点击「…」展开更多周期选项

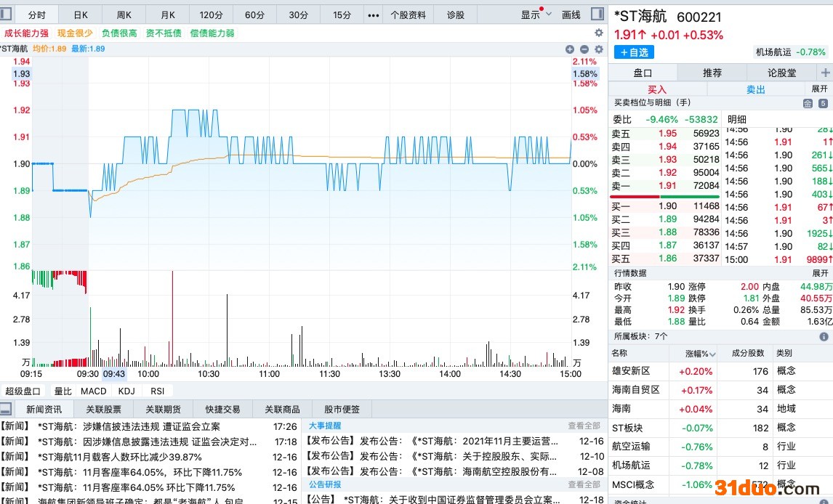tap(373, 15)
